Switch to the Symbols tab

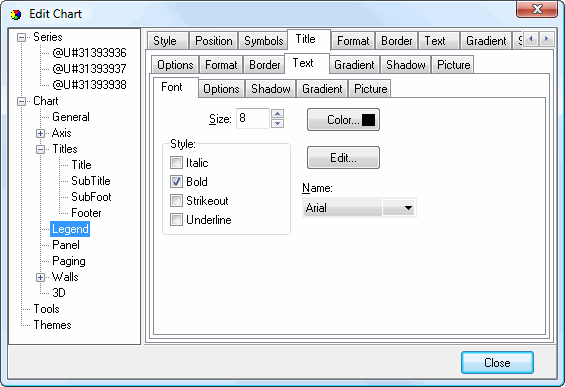(x=264, y=41)
